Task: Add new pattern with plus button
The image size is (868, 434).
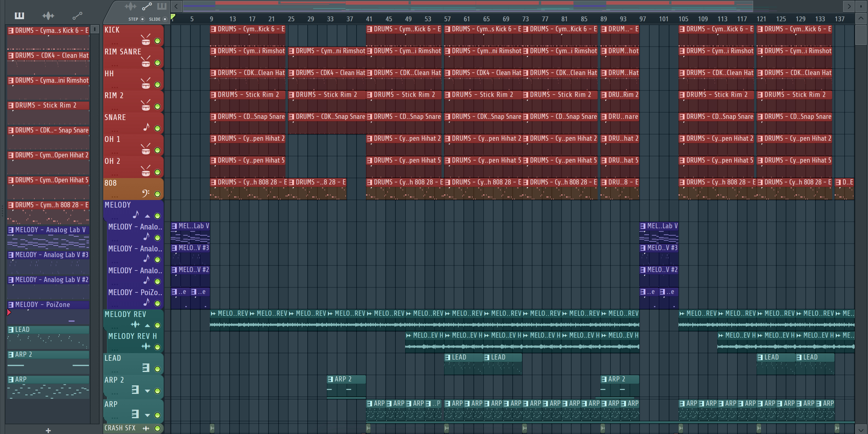Action: pyautogui.click(x=48, y=430)
